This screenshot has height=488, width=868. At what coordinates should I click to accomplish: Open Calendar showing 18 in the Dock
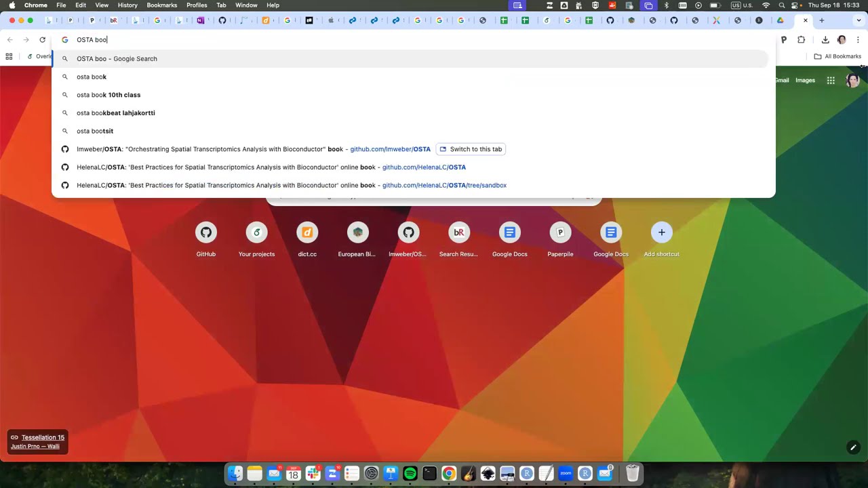pyautogui.click(x=293, y=474)
